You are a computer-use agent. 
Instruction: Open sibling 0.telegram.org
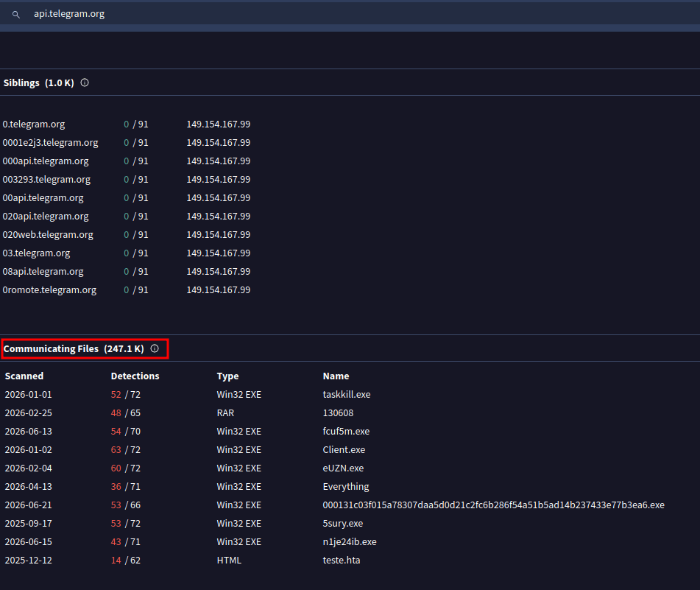click(x=34, y=124)
